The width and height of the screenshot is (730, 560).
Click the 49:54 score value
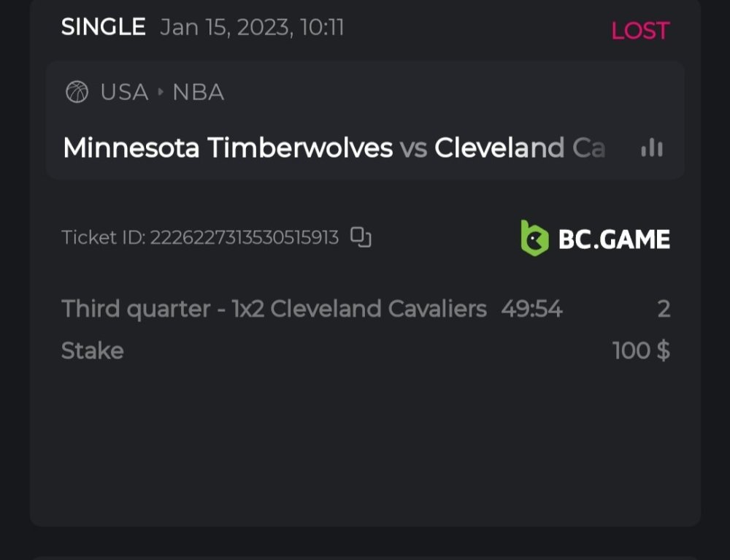531,309
